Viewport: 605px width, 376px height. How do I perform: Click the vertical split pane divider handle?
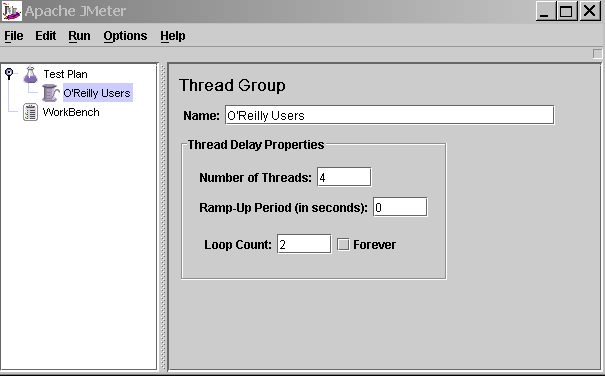tap(163, 216)
